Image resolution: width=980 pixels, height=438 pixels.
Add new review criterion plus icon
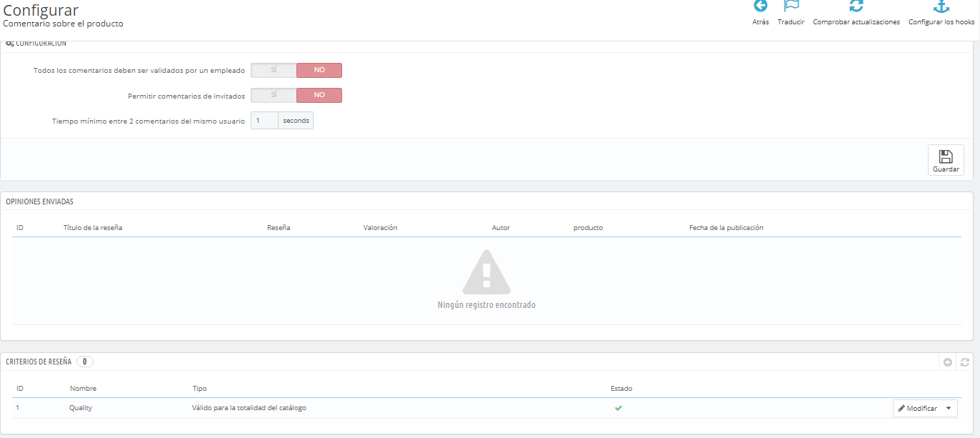click(948, 362)
